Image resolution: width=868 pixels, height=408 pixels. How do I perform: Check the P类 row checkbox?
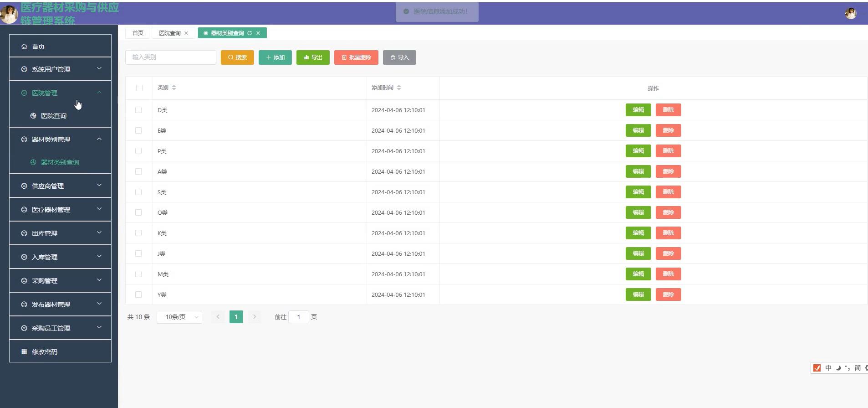click(x=138, y=151)
